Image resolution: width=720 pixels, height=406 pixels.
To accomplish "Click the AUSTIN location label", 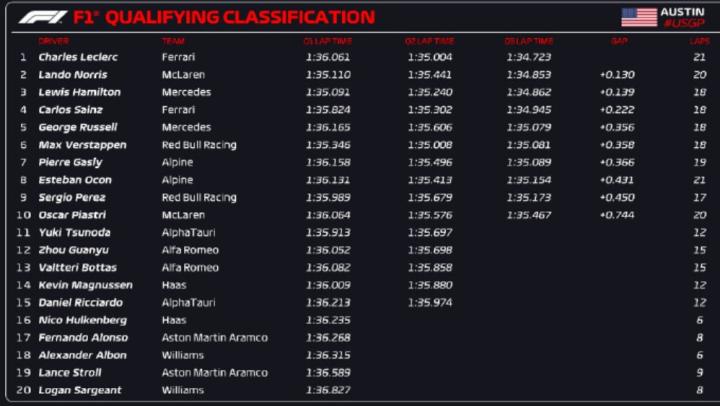I will pos(682,11).
